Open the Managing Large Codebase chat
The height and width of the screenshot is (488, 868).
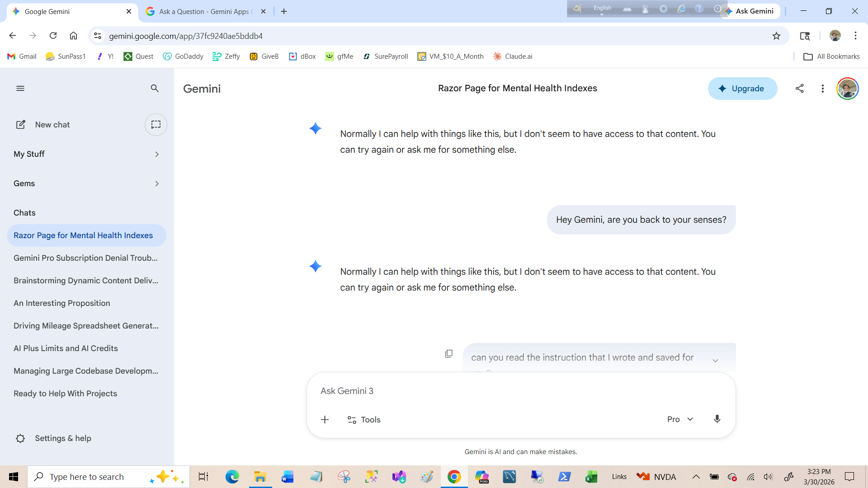tap(86, 371)
